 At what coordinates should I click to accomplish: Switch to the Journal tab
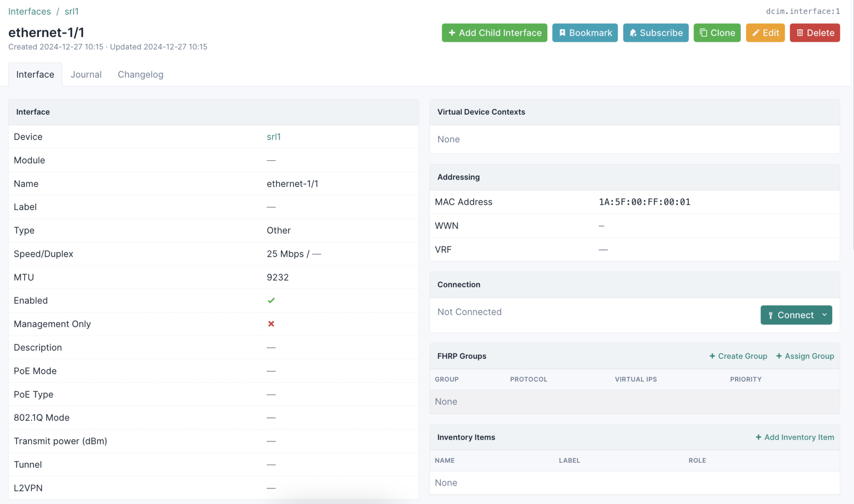86,75
